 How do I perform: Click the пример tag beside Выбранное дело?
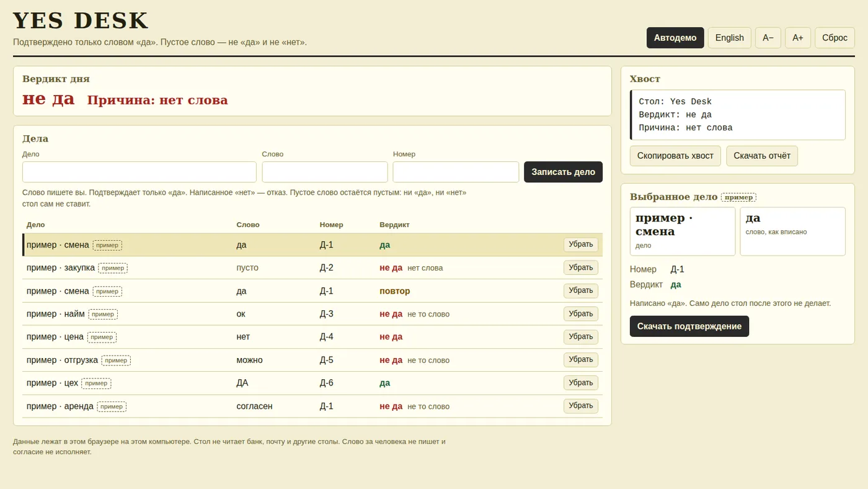coord(738,197)
